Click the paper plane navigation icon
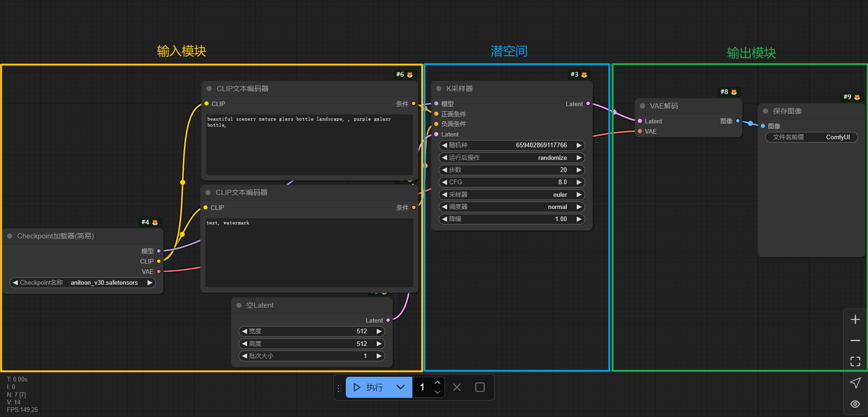The height and width of the screenshot is (417, 868). (855, 383)
